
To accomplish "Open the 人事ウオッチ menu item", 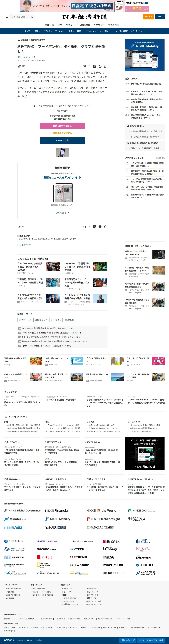I will 99,25.
